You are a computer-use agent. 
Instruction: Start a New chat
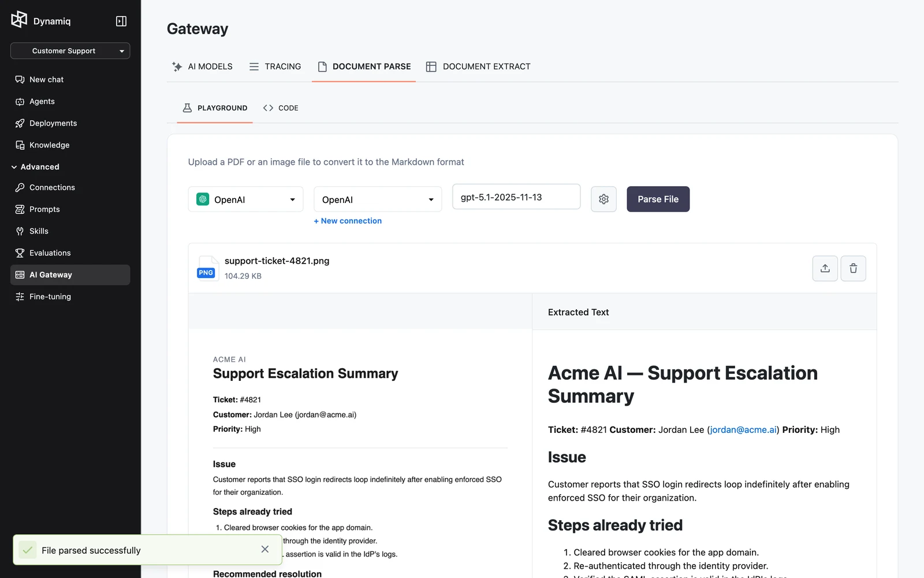(x=70, y=80)
